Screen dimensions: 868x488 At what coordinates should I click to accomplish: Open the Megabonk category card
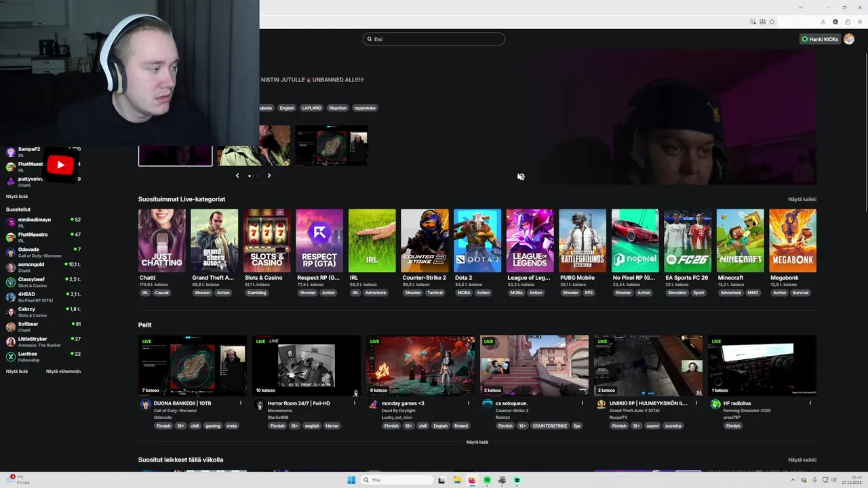coord(793,241)
